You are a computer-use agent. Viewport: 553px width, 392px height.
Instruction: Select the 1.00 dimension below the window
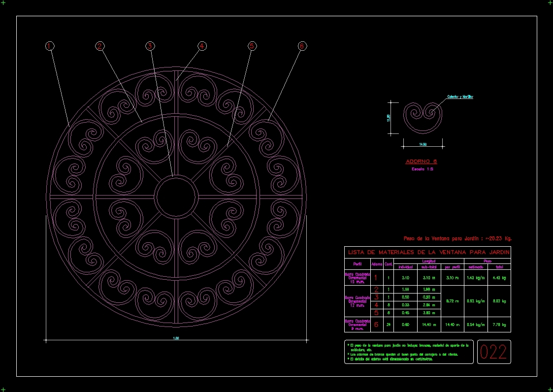click(x=176, y=339)
